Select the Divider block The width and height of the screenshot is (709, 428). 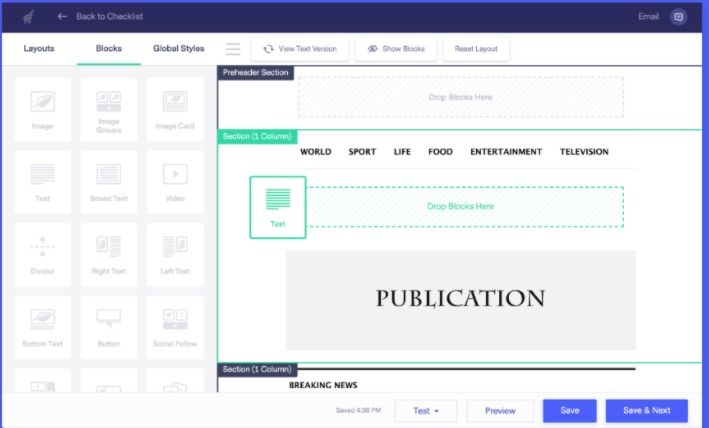pyautogui.click(x=43, y=254)
